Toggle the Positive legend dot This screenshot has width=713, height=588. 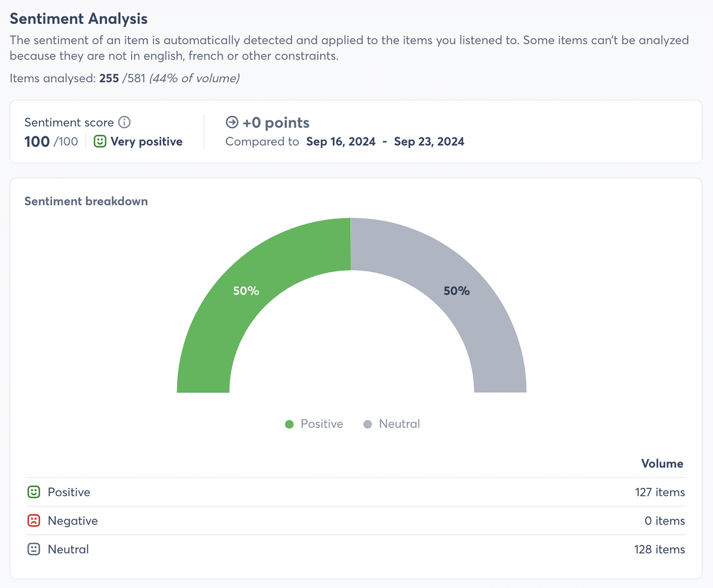pos(289,424)
